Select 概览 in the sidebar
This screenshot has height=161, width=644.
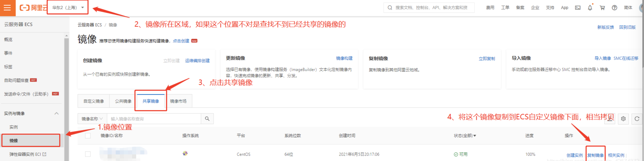click(8, 39)
